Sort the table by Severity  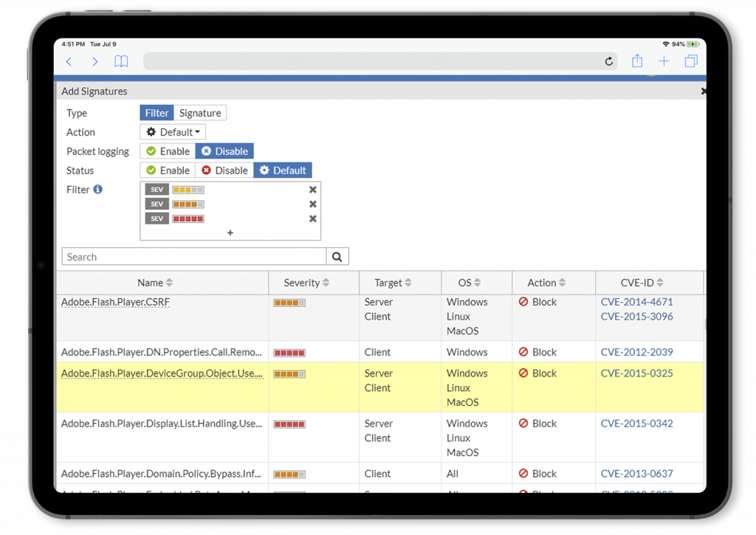click(305, 283)
